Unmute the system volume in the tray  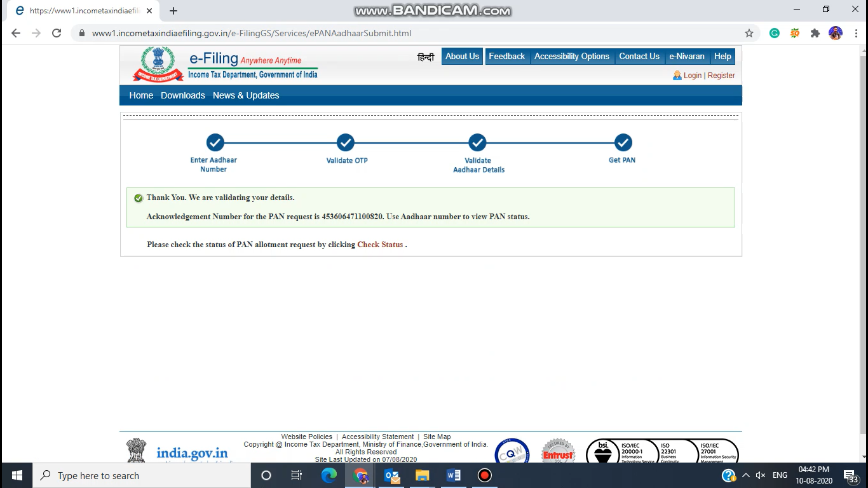point(761,475)
